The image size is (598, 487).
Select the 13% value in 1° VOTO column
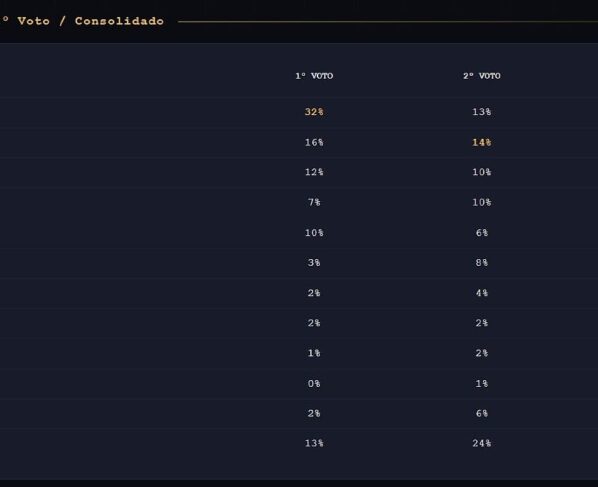314,443
